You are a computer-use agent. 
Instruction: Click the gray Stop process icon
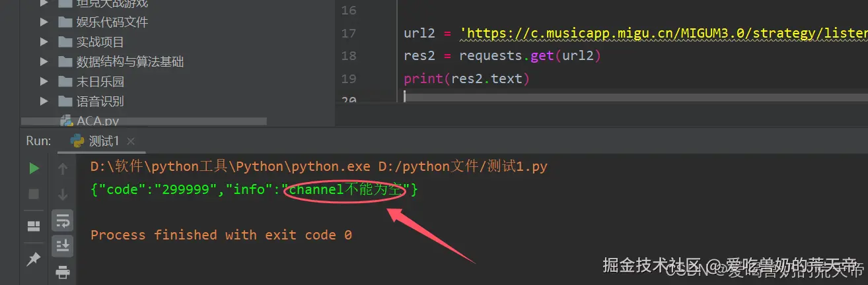click(34, 194)
